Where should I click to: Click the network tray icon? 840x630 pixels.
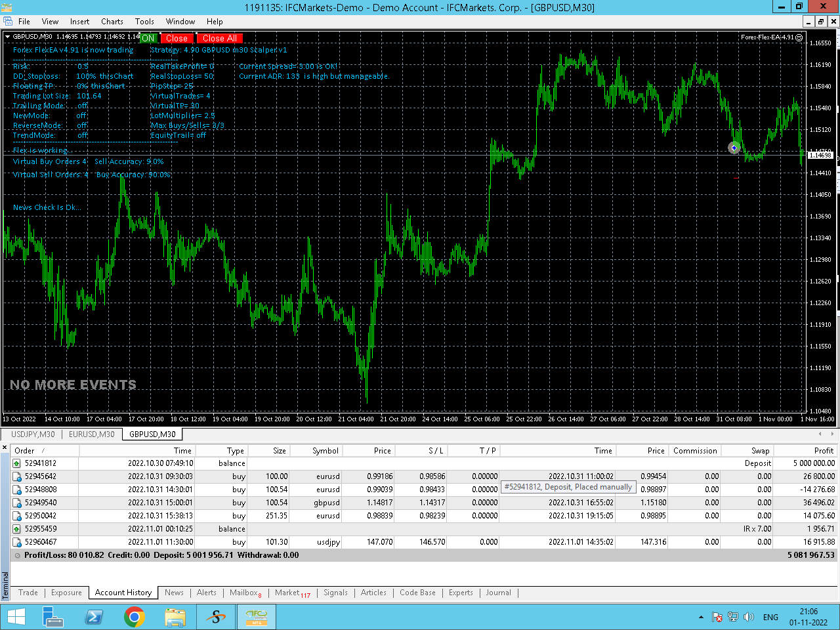point(733,618)
